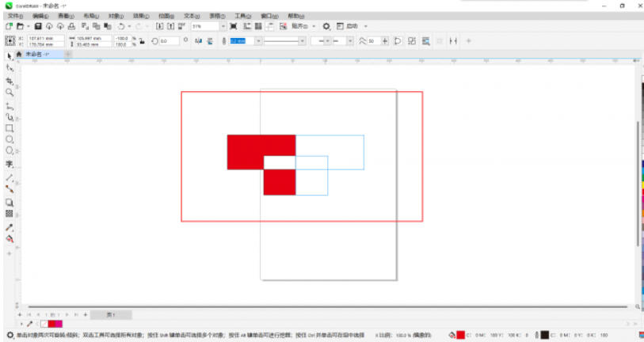The image size is (644, 342).
Task: Open the 编辑 (Edit) menu
Action: tap(40, 16)
